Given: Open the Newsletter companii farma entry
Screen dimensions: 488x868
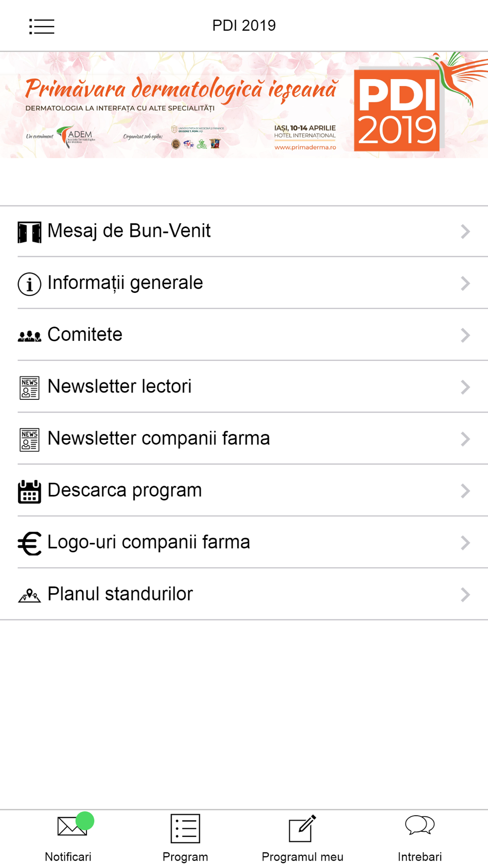Looking at the screenshot, I should pyautogui.click(x=244, y=438).
